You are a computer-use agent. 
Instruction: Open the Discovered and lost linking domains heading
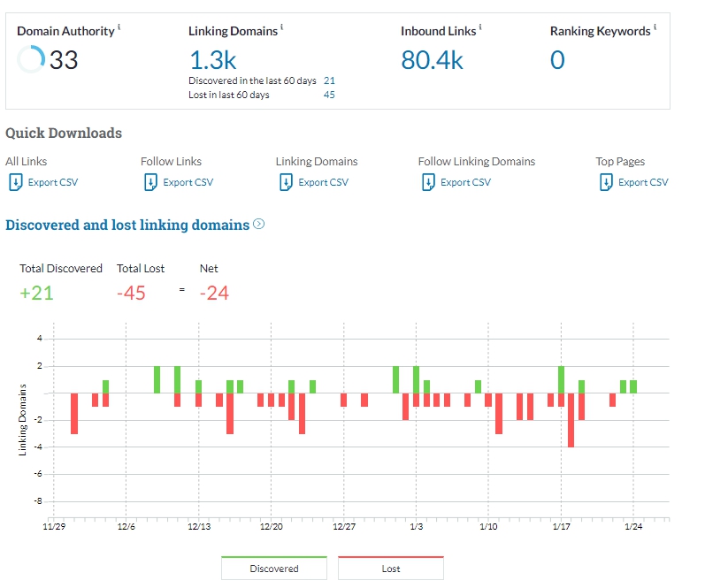pos(127,225)
